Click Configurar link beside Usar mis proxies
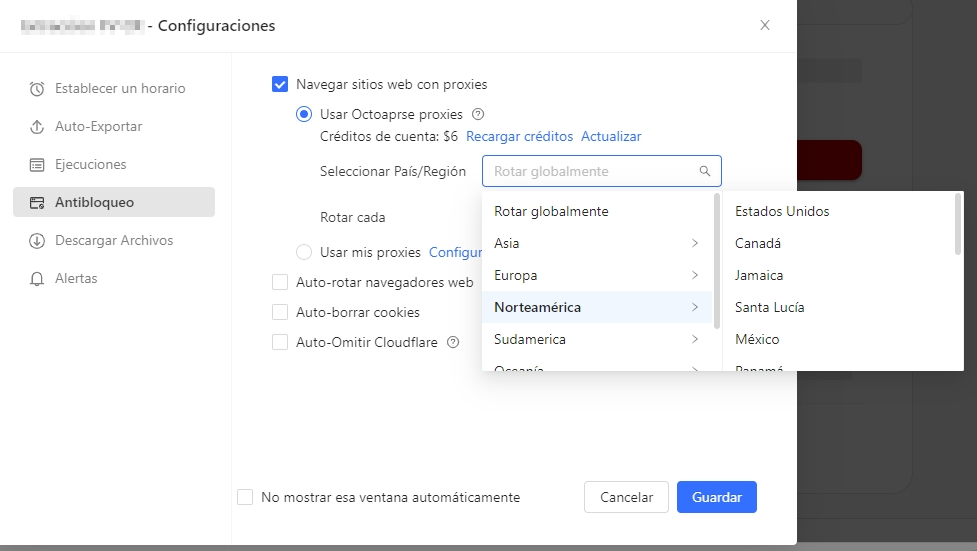 (455, 252)
